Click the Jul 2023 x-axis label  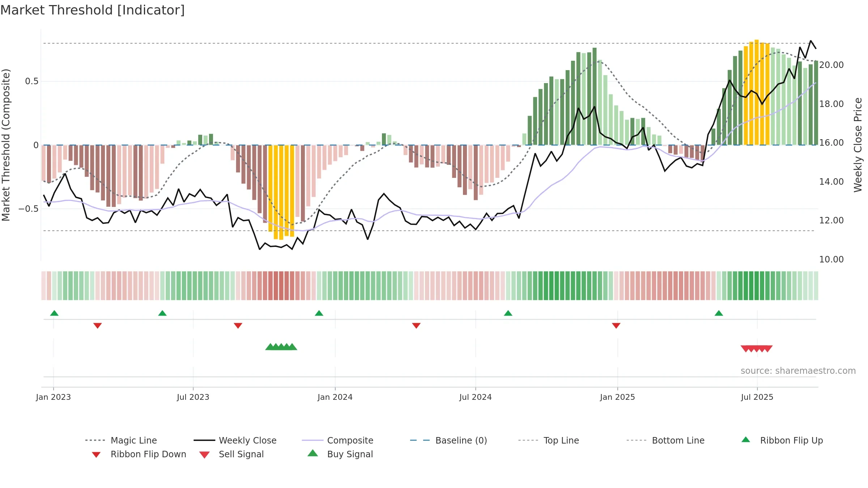pyautogui.click(x=193, y=397)
